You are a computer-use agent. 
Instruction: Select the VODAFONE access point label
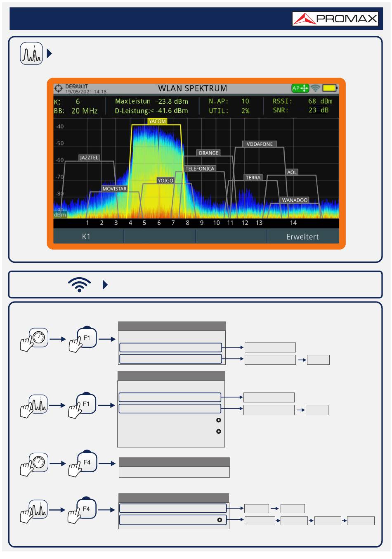(x=260, y=144)
